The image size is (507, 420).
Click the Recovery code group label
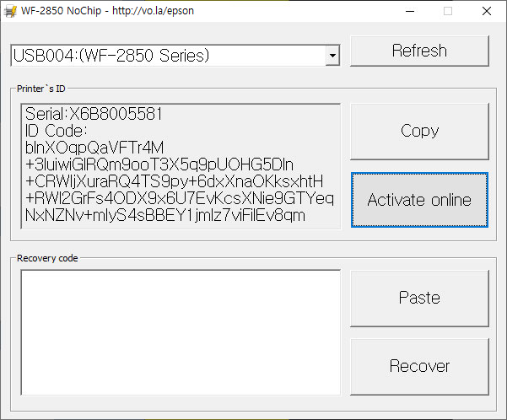(x=47, y=258)
